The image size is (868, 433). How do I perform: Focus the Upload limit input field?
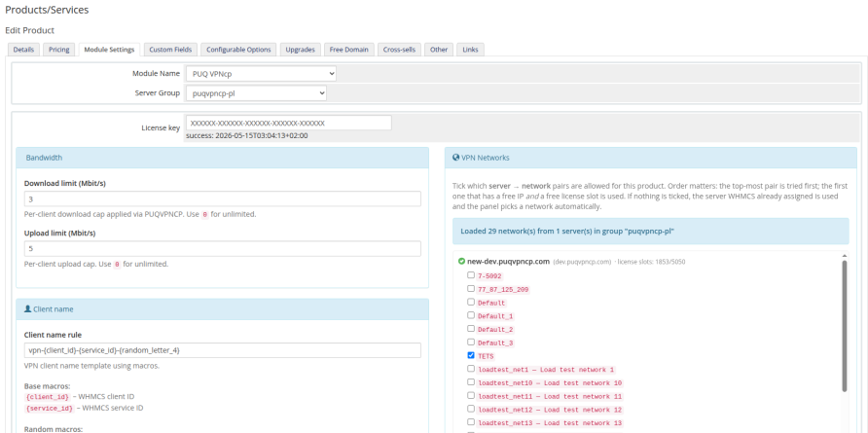[x=223, y=249]
